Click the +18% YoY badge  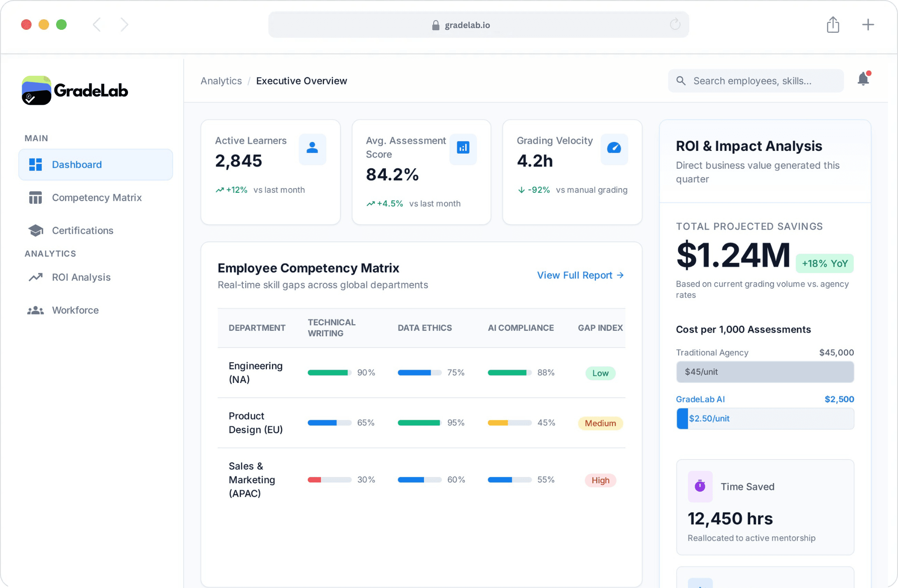[825, 263]
